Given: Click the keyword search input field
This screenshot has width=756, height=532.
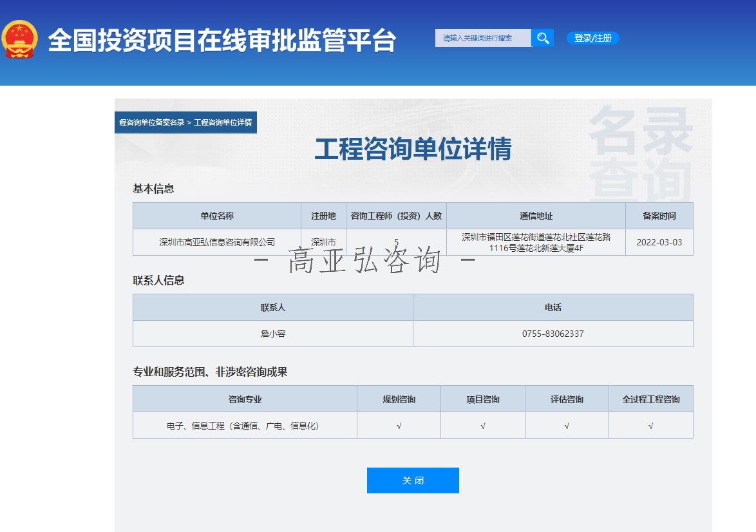Looking at the screenshot, I should point(483,38).
